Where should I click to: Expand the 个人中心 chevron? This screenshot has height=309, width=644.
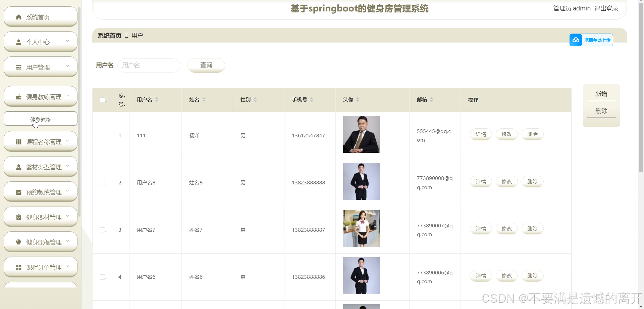pyautogui.click(x=67, y=41)
